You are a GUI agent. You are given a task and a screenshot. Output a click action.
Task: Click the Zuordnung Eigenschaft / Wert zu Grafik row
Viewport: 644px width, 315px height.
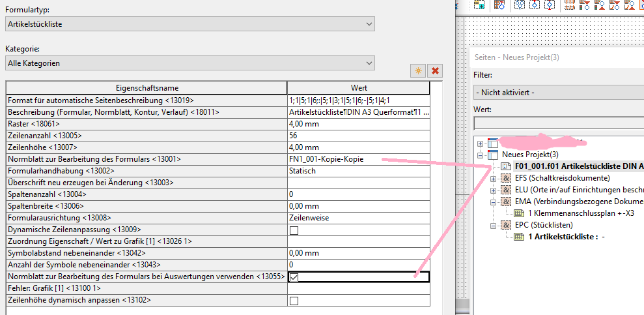pyautogui.click(x=218, y=241)
